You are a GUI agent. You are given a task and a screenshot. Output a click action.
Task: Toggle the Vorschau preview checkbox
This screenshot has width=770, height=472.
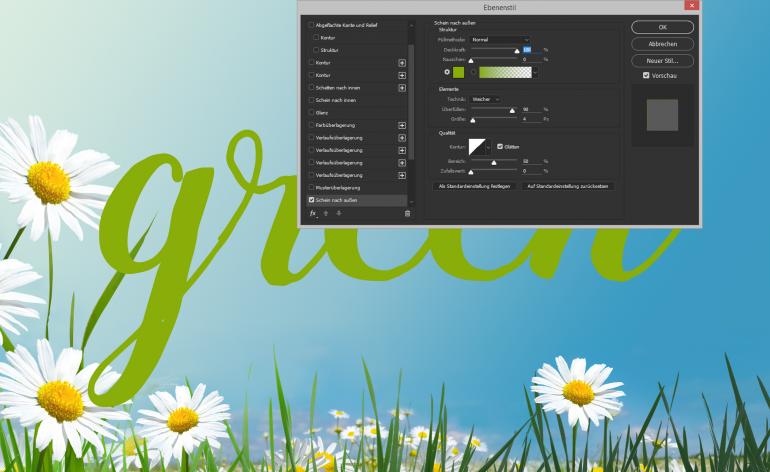[x=646, y=75]
